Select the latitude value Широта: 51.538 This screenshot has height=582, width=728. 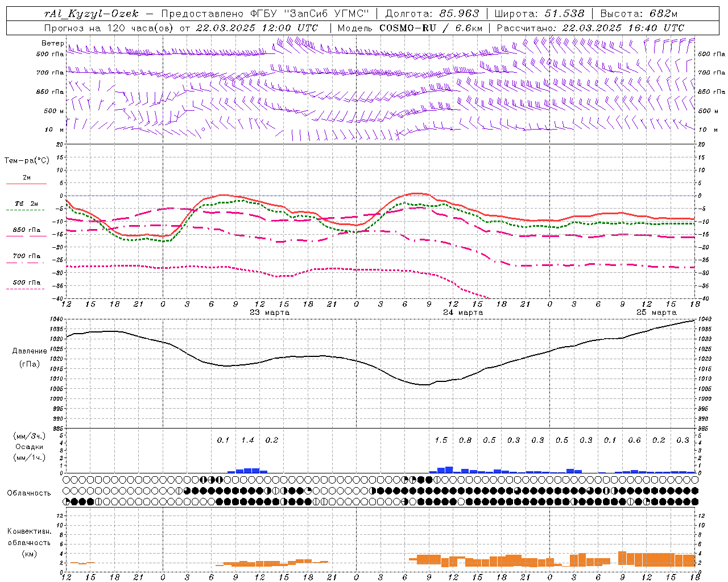[539, 14]
